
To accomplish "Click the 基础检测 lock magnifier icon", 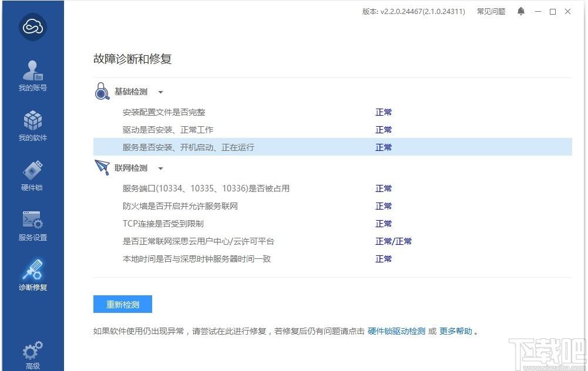I will [x=102, y=91].
